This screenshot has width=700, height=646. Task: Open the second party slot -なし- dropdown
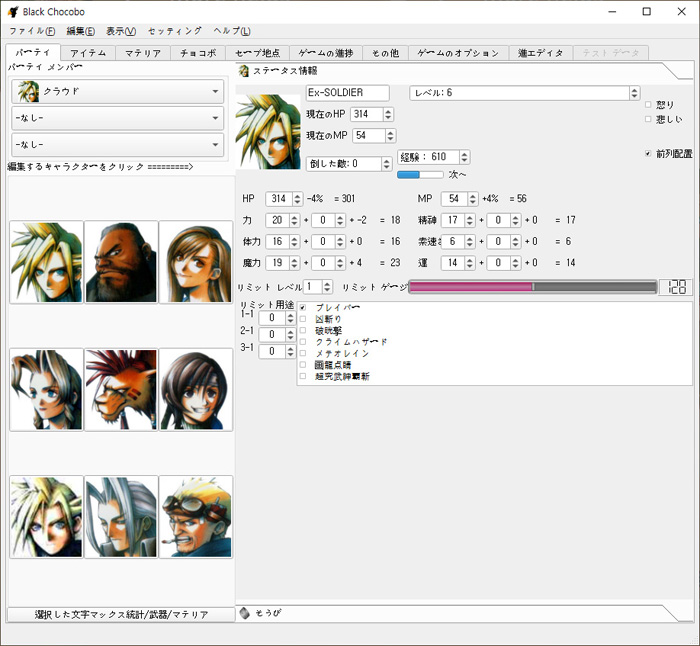117,118
